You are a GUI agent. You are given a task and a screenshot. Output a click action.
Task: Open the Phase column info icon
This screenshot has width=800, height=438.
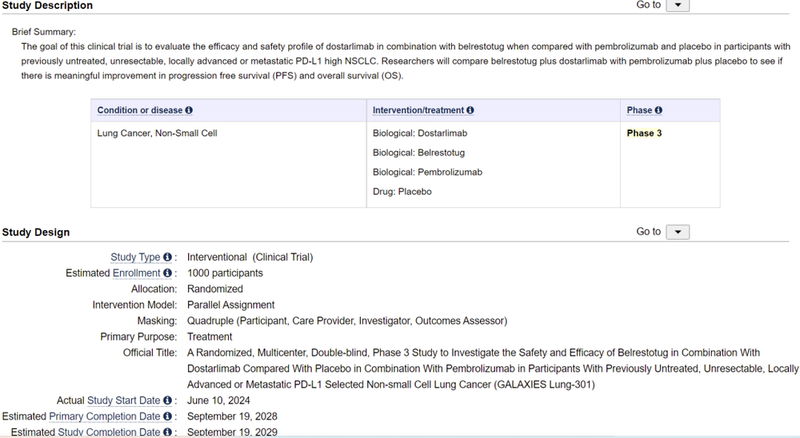[x=659, y=110]
